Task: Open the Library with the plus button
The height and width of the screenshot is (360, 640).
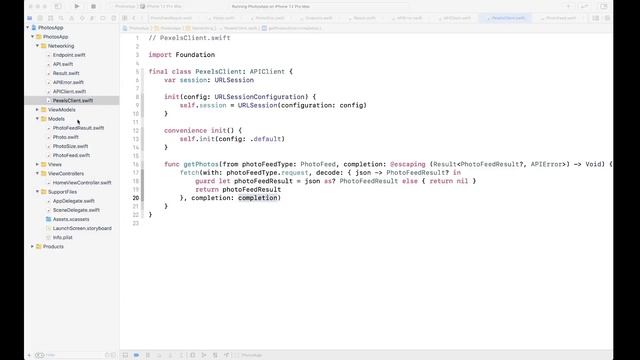Action: pyautogui.click(x=568, y=6)
